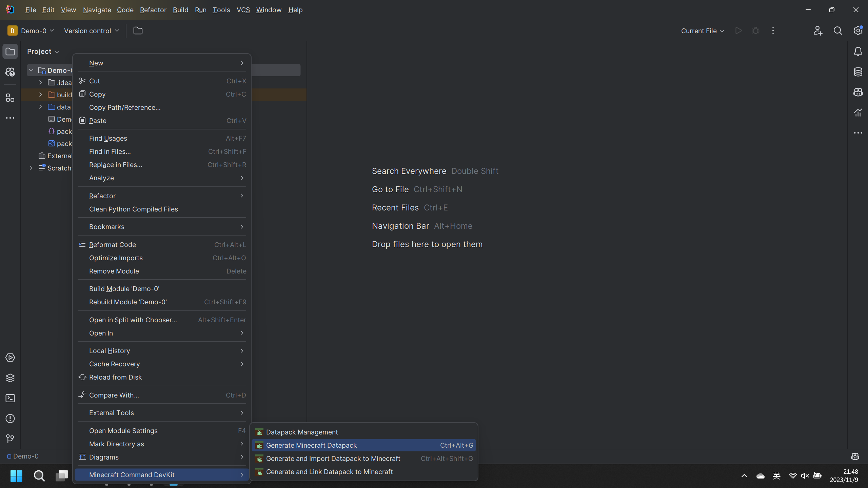This screenshot has height=488, width=868.
Task: Click the Settings gear icon
Action: coord(858,30)
